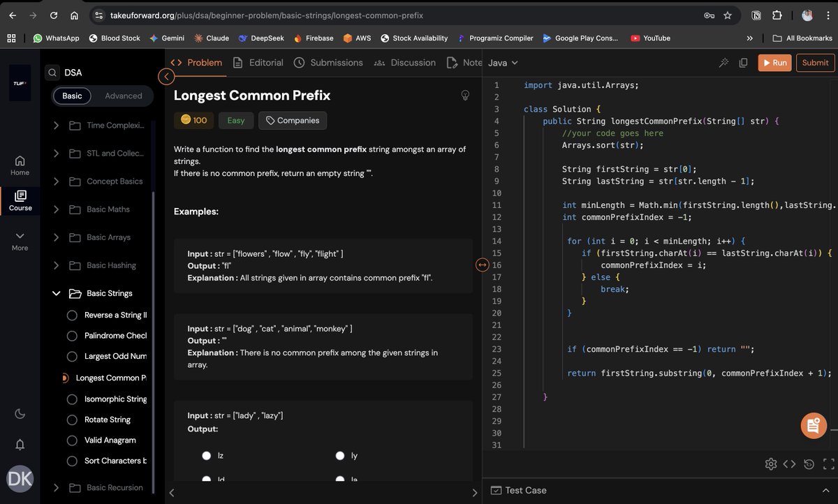Expand the Time Complexity folder

(99, 126)
